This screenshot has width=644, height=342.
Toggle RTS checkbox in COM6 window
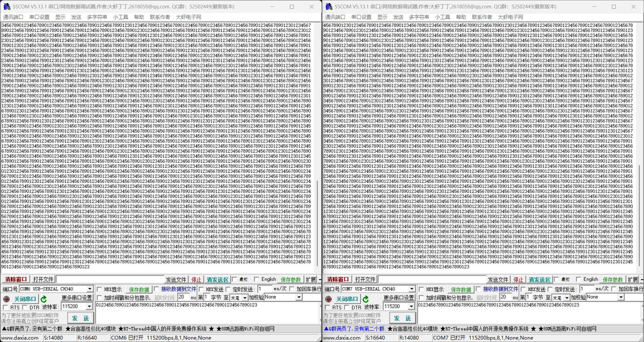(x=5, y=307)
